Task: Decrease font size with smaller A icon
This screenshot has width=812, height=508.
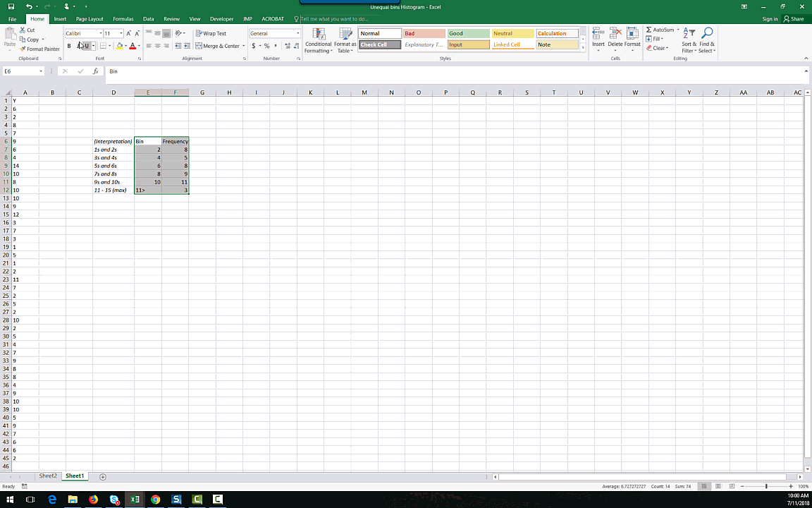Action: coord(137,33)
